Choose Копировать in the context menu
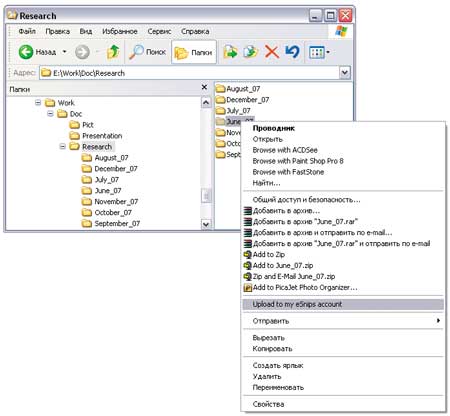 (343, 349)
